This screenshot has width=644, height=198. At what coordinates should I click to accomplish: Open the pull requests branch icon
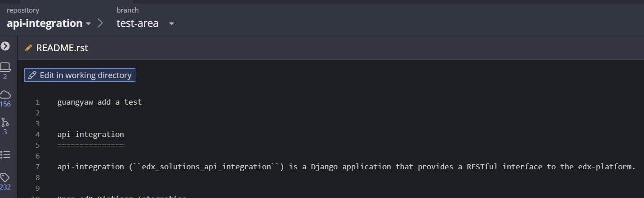click(5, 122)
